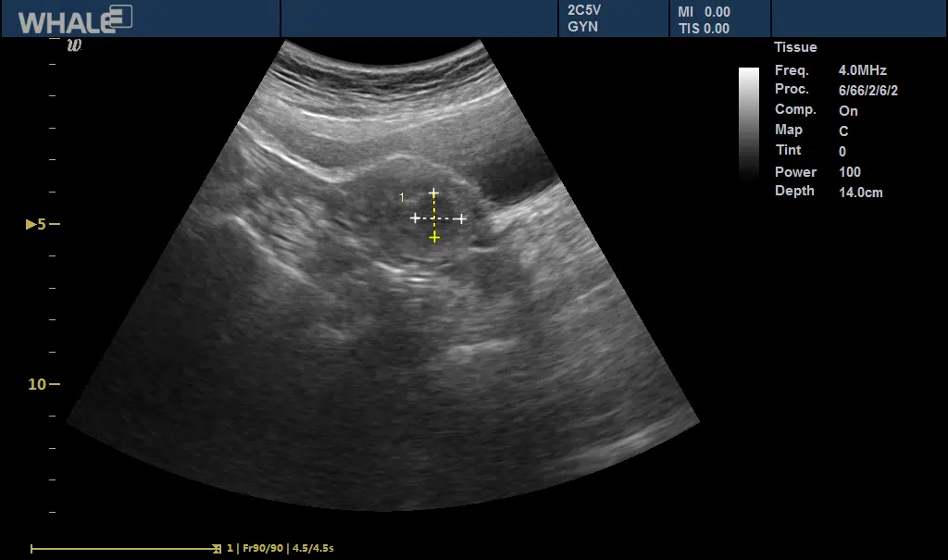Click the Freq. 4.0MHz value
948x560 pixels.
click(x=862, y=70)
